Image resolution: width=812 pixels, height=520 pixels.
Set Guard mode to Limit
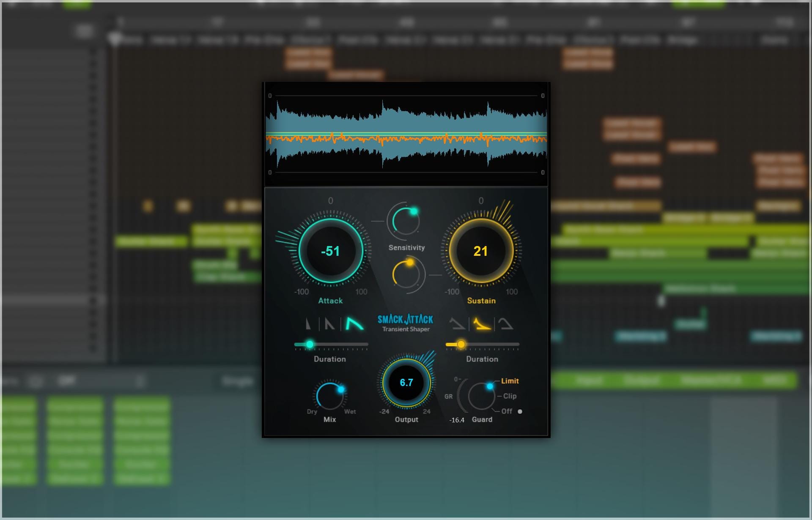tap(510, 381)
